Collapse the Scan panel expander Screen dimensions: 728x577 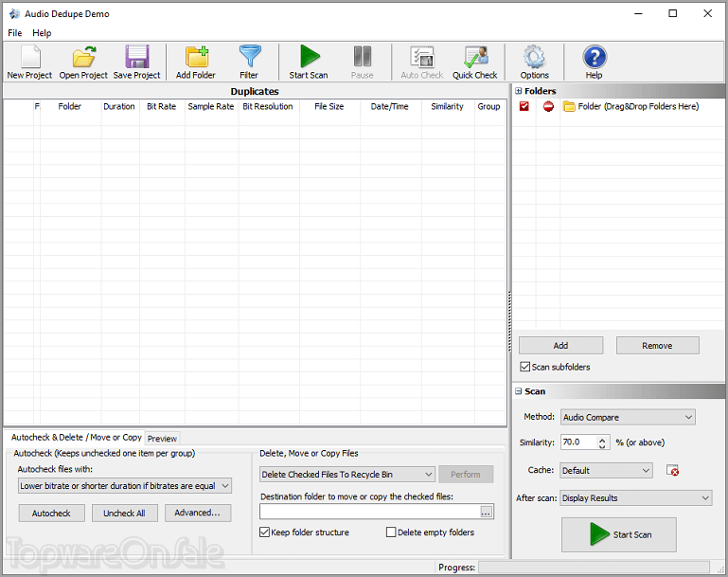coord(518,391)
